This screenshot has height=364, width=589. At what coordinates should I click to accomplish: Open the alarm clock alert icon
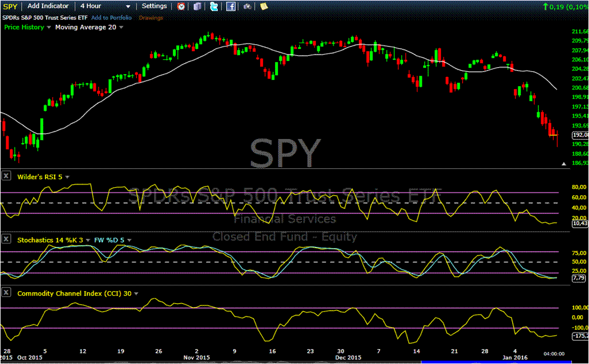[181, 6]
